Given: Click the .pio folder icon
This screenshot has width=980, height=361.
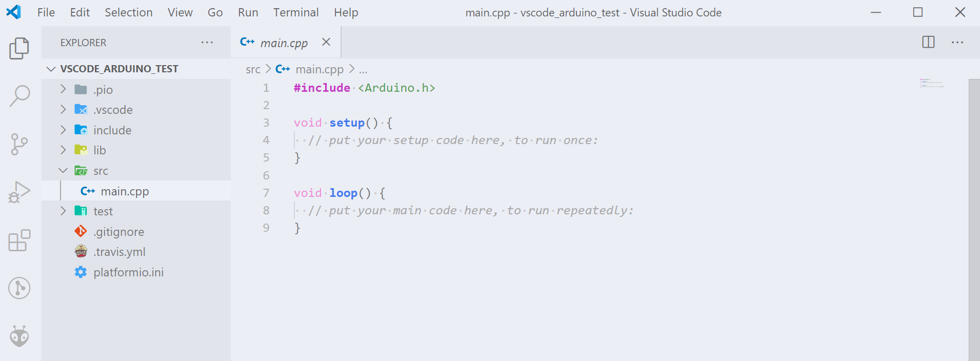Looking at the screenshot, I should click(x=81, y=89).
